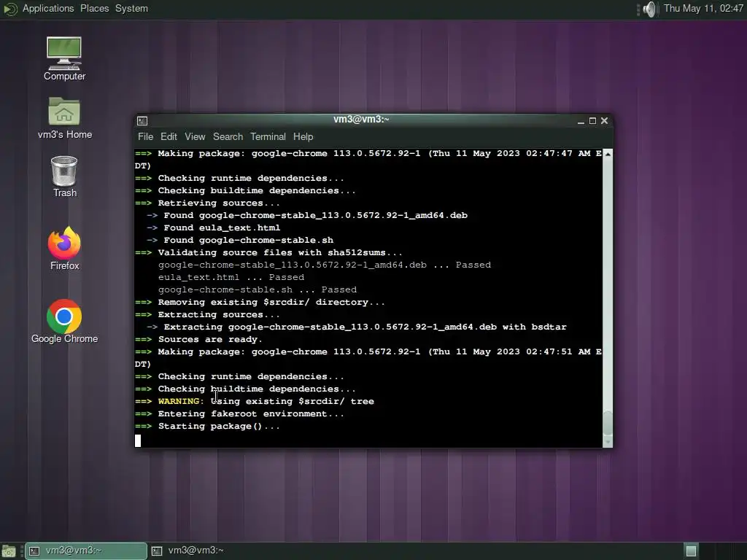The image size is (747, 560).
Task: Open the Places menu
Action: click(94, 9)
